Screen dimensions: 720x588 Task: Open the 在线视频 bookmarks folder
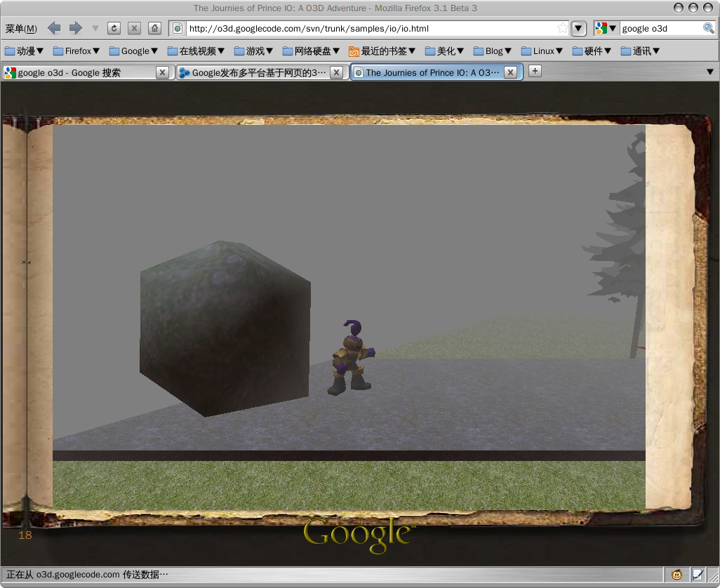tap(196, 51)
